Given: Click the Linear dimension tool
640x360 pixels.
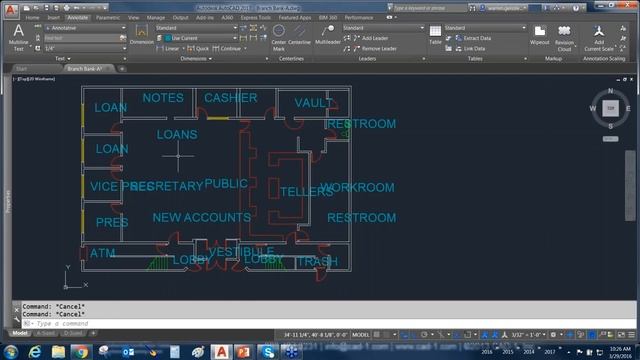Looking at the screenshot, I should point(168,49).
